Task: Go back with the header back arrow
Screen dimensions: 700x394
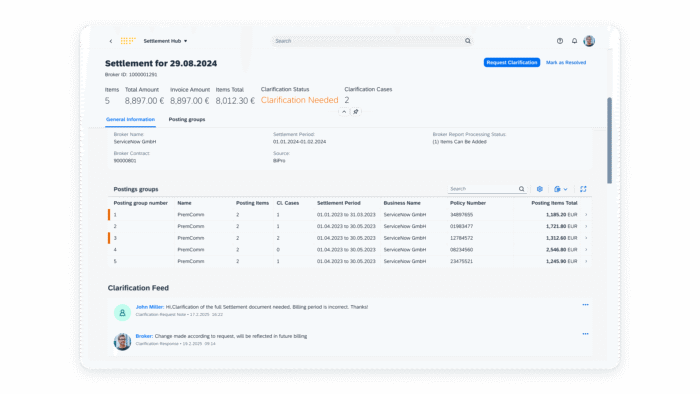Action: (x=111, y=41)
